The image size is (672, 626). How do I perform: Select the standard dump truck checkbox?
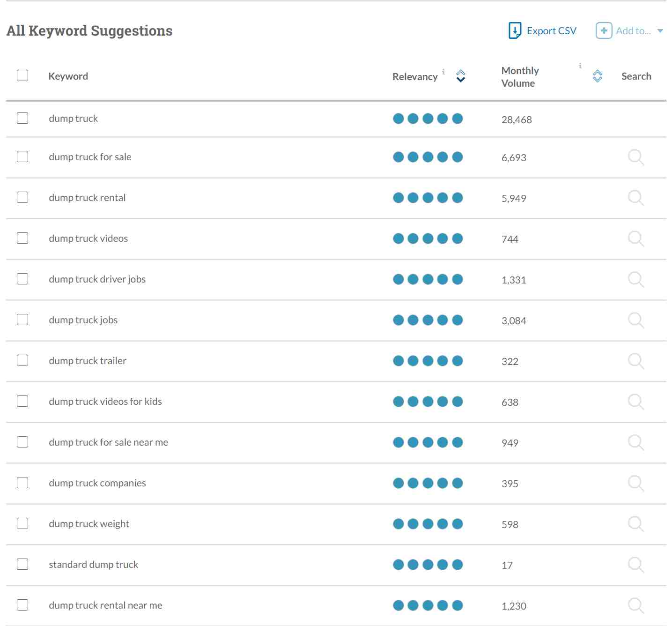pos(22,564)
